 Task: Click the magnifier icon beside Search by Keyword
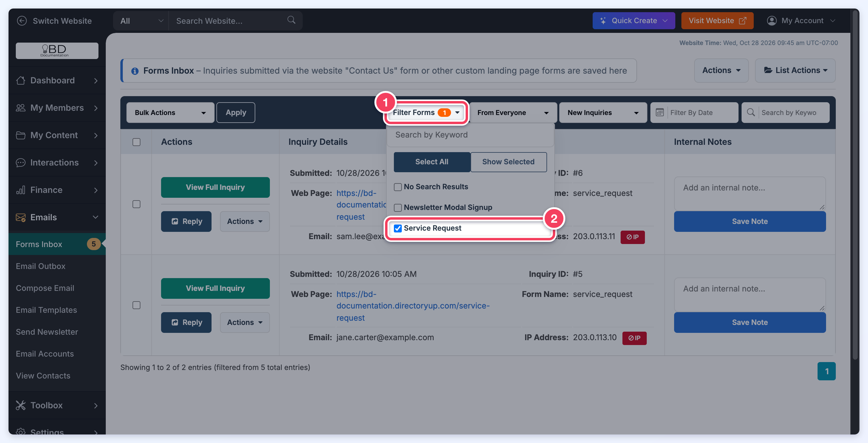tap(750, 112)
